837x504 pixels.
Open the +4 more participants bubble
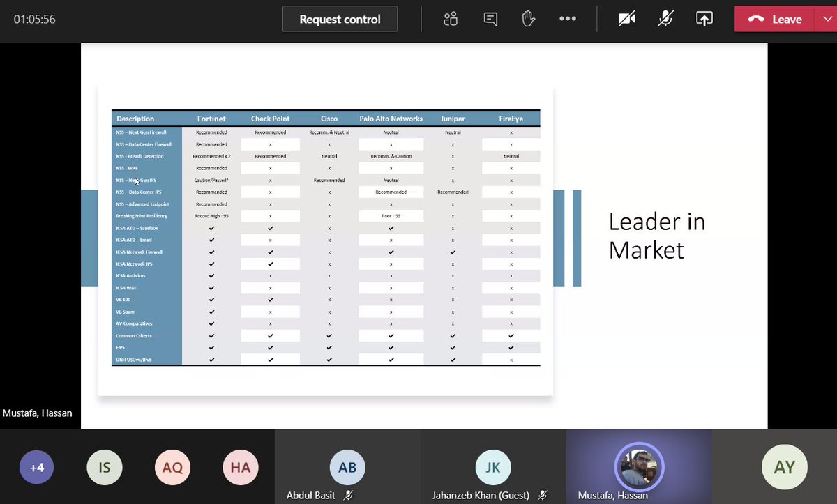[x=37, y=467]
